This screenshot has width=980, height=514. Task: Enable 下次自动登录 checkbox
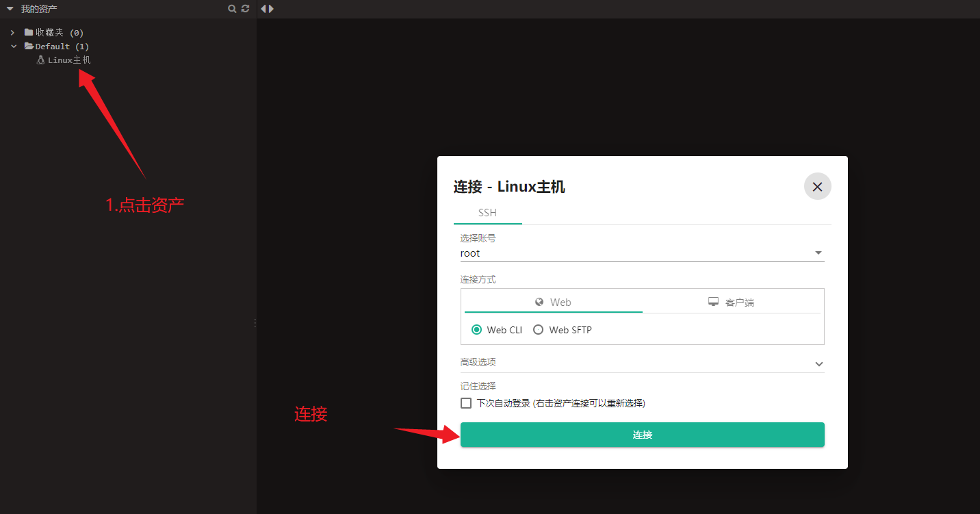(x=466, y=403)
